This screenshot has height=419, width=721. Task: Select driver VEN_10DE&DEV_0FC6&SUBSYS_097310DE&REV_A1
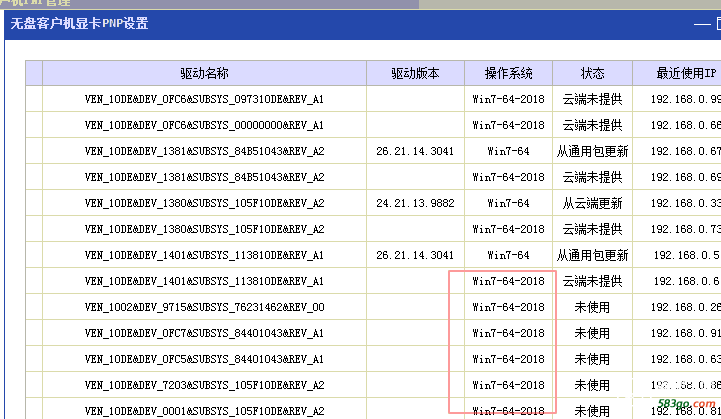[204, 99]
